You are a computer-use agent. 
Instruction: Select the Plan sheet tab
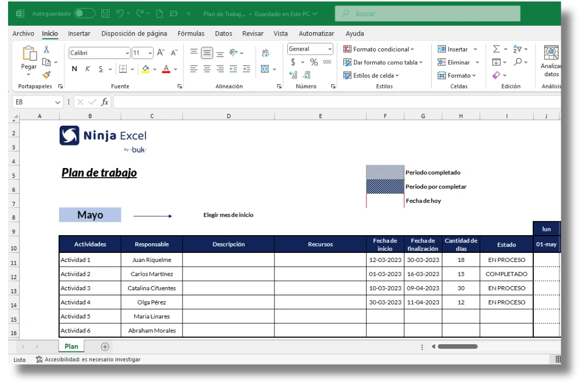pos(71,346)
